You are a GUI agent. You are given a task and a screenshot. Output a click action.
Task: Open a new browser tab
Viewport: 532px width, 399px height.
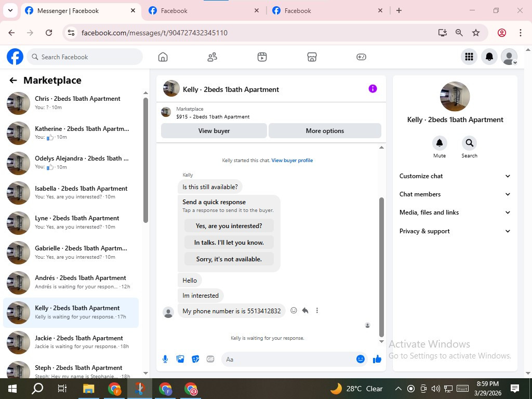[x=399, y=10]
